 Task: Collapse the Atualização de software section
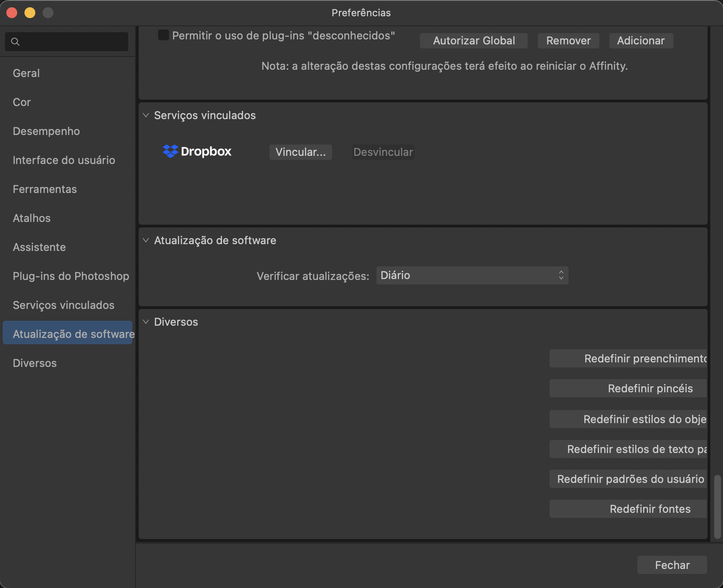[x=146, y=241]
